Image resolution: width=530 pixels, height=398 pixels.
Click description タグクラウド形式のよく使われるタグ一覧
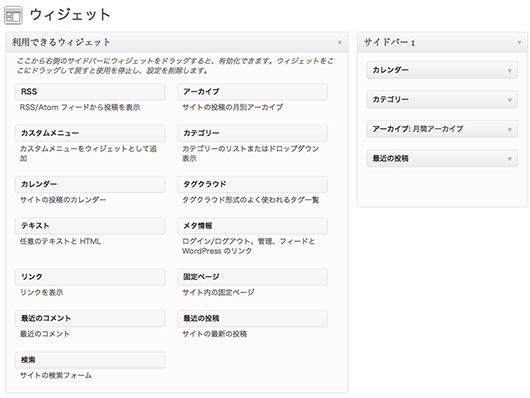[x=250, y=200]
